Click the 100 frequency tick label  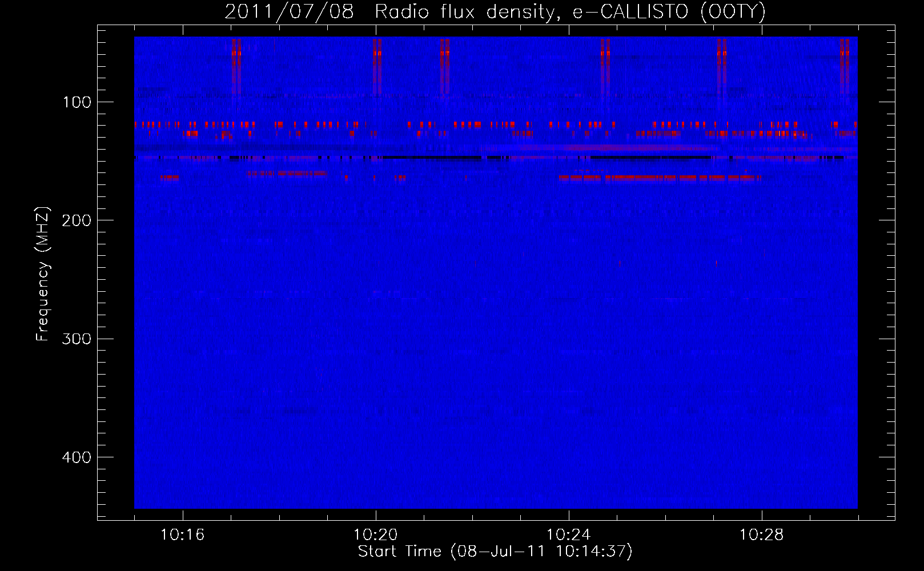point(77,102)
